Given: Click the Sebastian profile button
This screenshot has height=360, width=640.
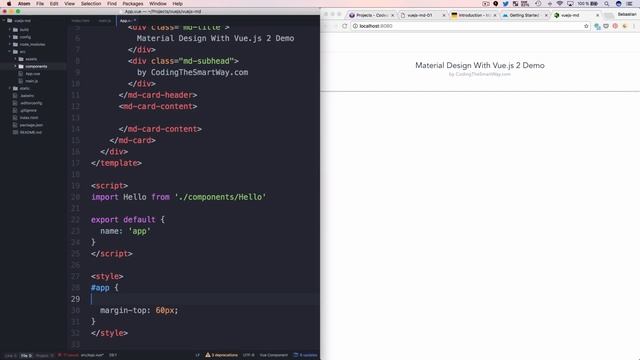Looking at the screenshot, I should point(627,14).
